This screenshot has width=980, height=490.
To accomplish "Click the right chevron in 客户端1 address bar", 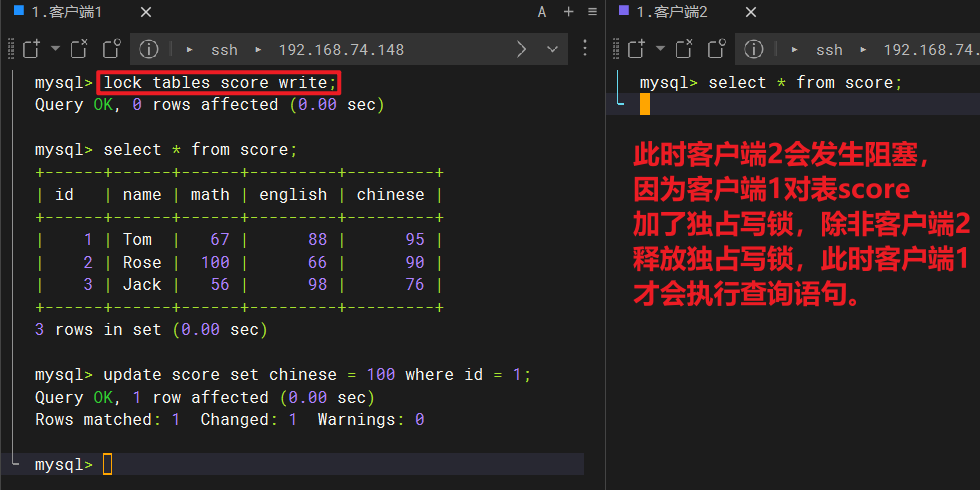I will coord(521,49).
